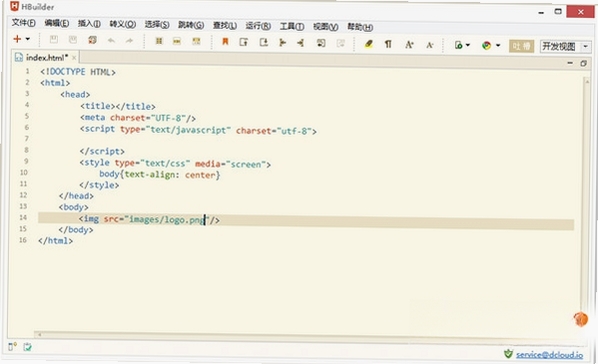Click the <!DOCTYPE HTML> line

[78, 72]
